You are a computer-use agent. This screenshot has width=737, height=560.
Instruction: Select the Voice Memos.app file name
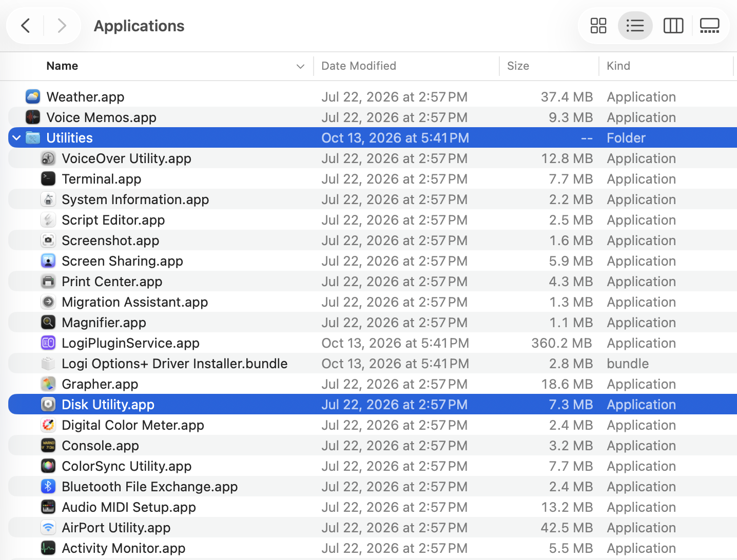101,117
